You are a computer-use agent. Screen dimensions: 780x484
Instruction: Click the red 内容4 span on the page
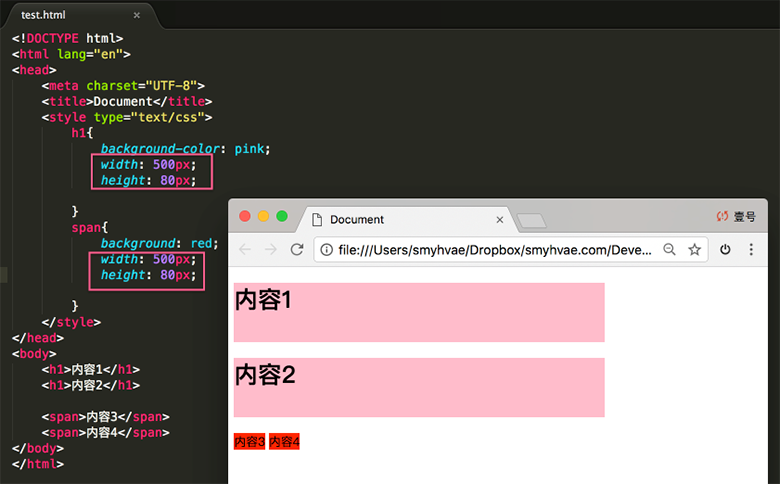(x=284, y=441)
